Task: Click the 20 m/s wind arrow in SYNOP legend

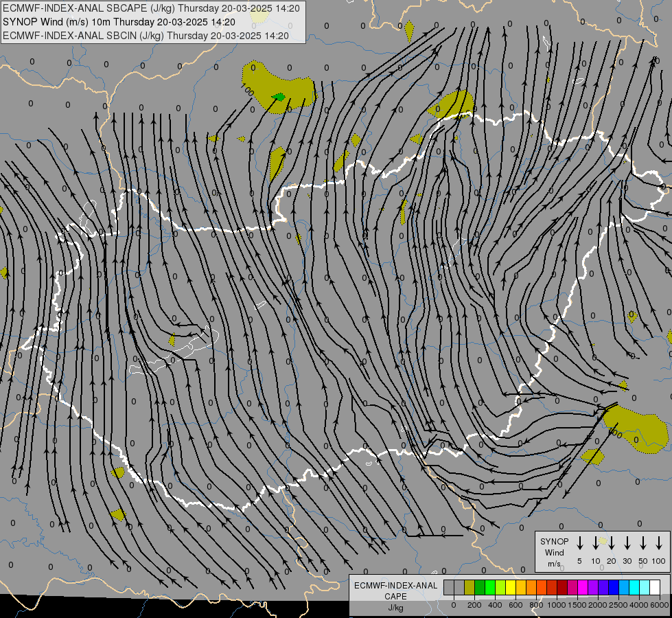Action: coord(611,542)
